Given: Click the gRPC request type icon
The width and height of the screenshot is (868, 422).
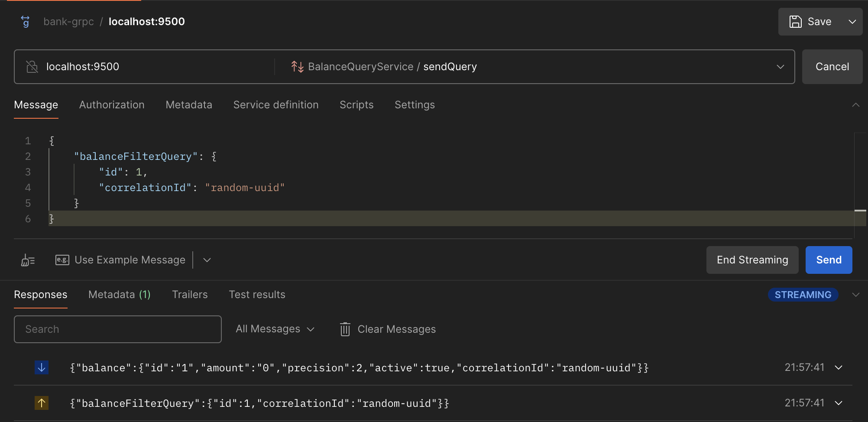Looking at the screenshot, I should pos(26,21).
